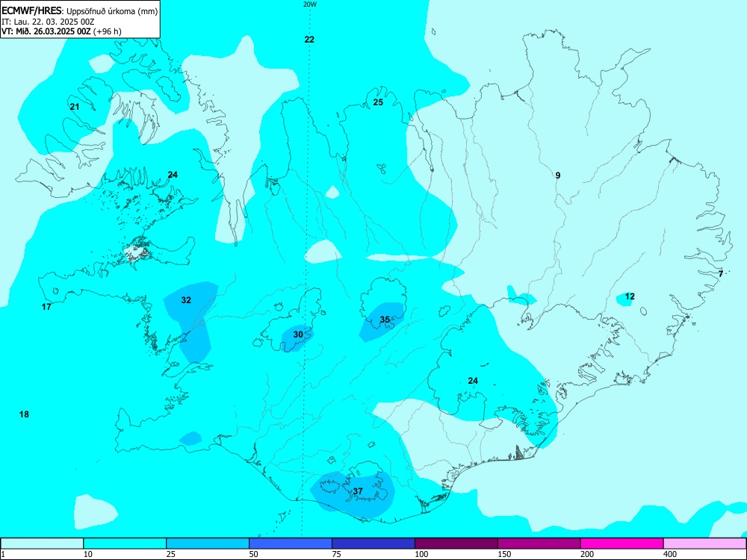747x560 pixels.
Task: Click the precipitation value 32
Action: (186, 300)
